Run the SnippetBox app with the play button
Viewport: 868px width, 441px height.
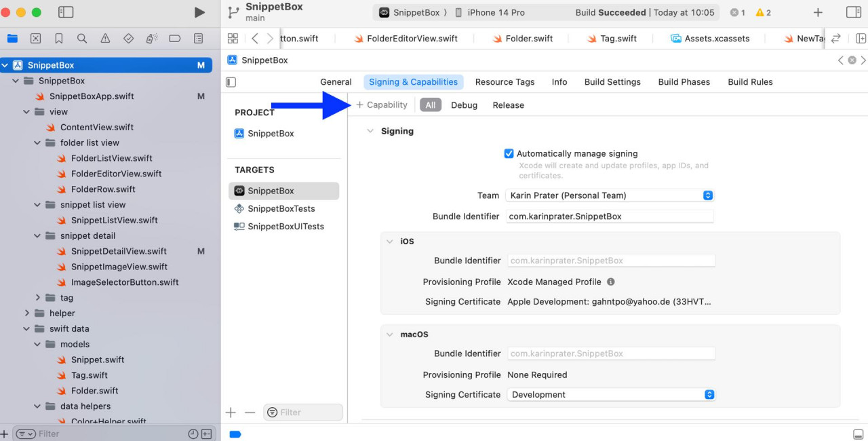coord(199,12)
